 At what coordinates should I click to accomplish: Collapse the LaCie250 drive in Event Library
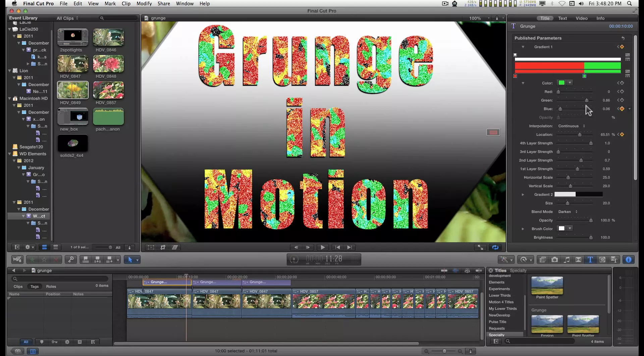(x=10, y=29)
